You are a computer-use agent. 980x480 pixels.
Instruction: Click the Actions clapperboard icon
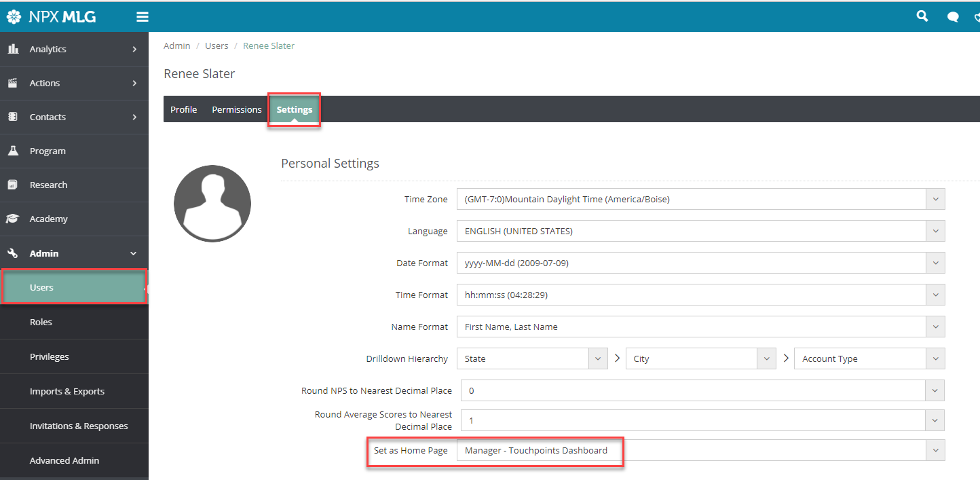[x=12, y=83]
